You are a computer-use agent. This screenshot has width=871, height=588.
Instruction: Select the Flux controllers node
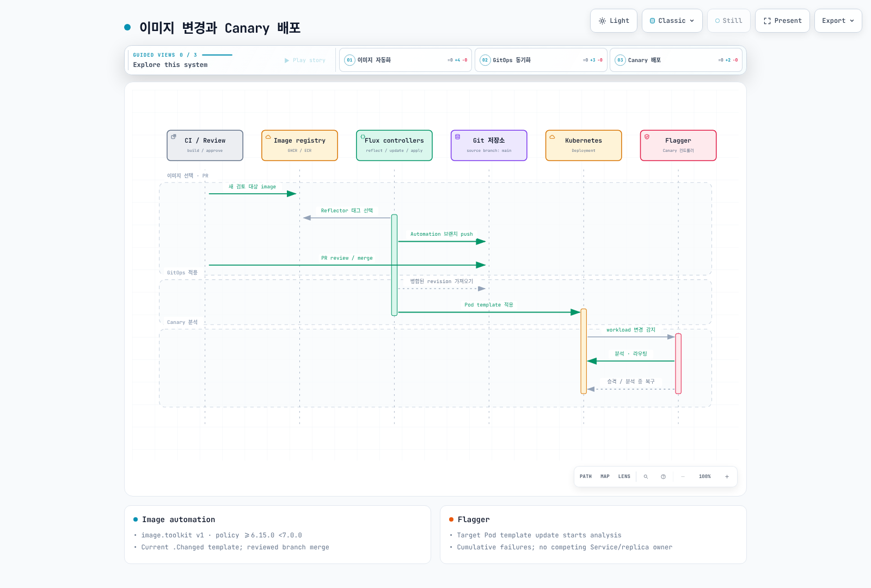point(394,145)
